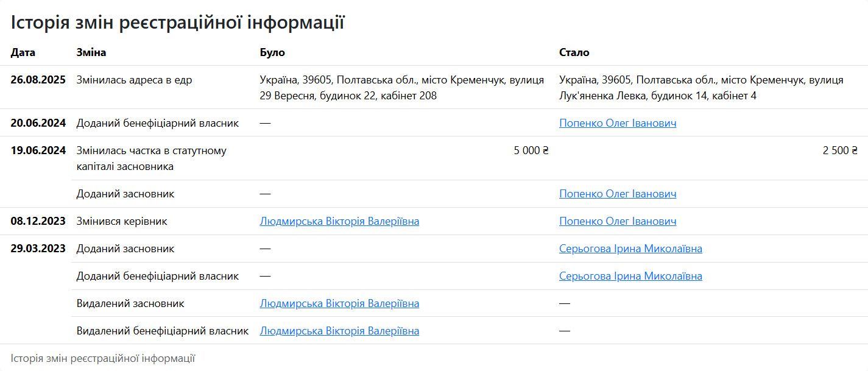Click Людмирська link in Видалений засновник row

pos(339,303)
